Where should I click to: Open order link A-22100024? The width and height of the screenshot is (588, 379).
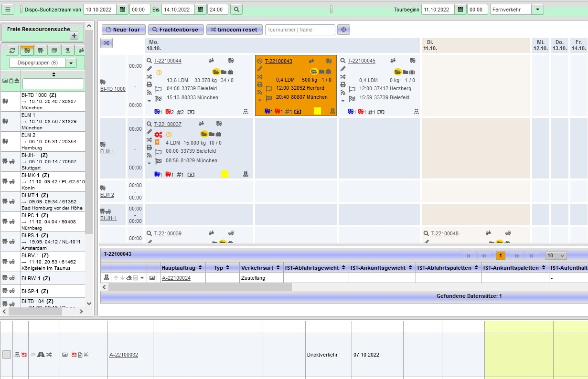176,278
